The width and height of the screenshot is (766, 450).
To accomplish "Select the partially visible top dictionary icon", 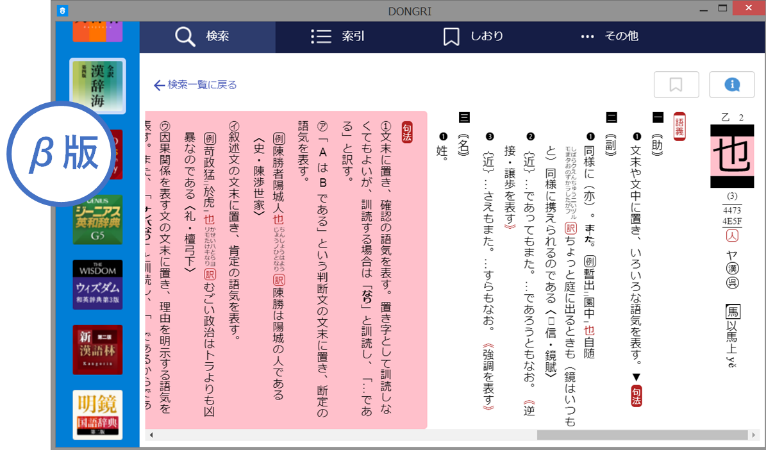I will point(98,31).
